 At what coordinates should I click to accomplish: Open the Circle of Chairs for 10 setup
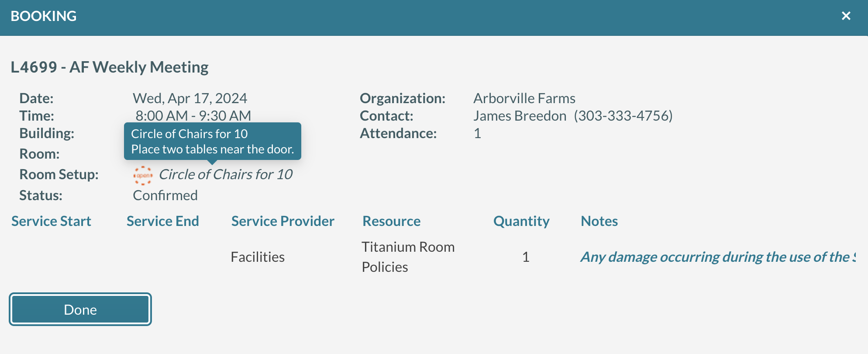tap(225, 174)
